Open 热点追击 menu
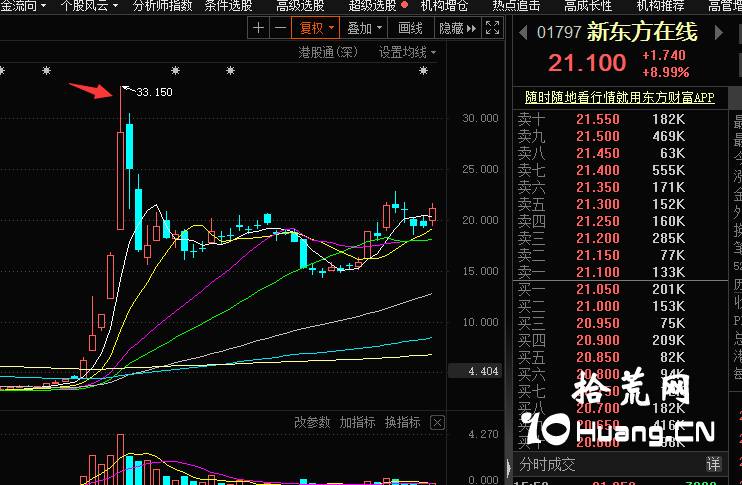 click(x=516, y=6)
